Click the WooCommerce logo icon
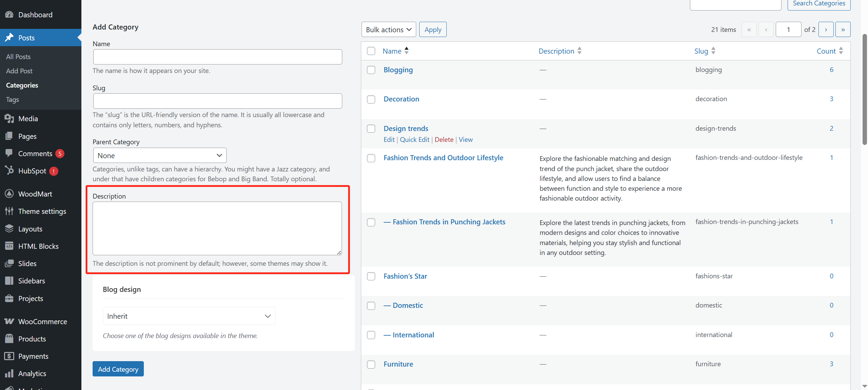Image resolution: width=868 pixels, height=390 pixels. (9, 321)
